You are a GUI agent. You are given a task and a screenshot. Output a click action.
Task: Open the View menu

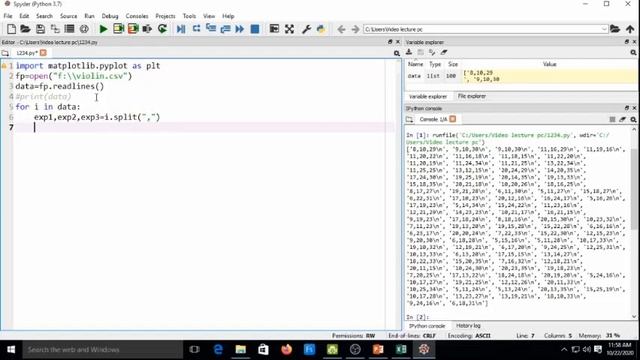pyautogui.click(x=209, y=16)
